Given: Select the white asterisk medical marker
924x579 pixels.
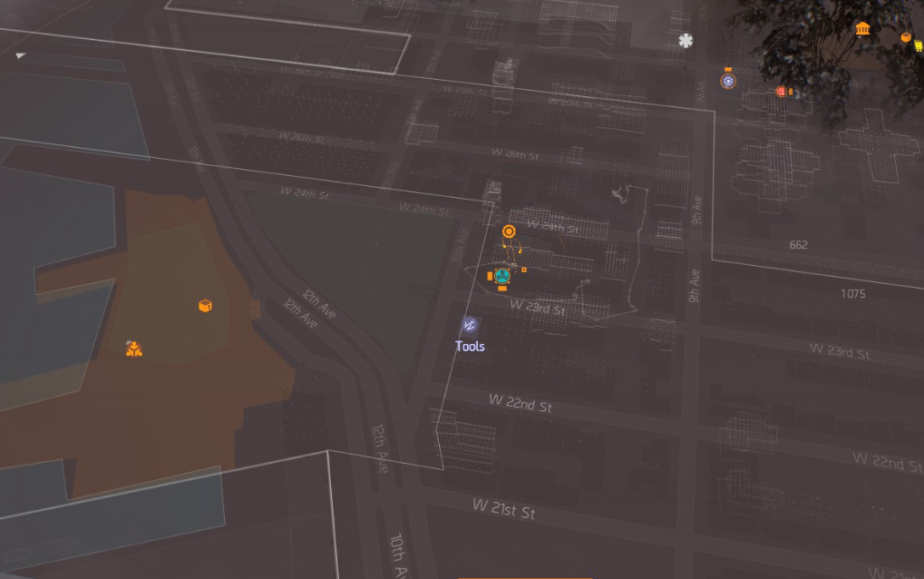Looking at the screenshot, I should coord(686,41).
